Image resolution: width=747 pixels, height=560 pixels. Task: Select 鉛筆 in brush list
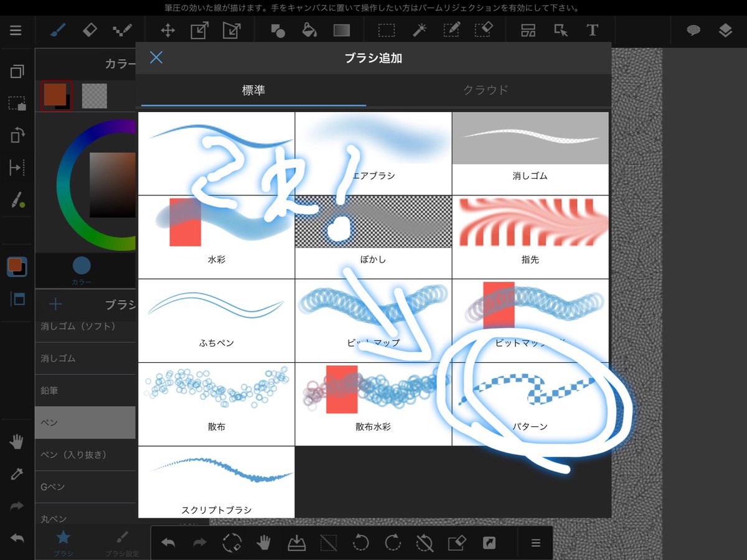[85, 390]
